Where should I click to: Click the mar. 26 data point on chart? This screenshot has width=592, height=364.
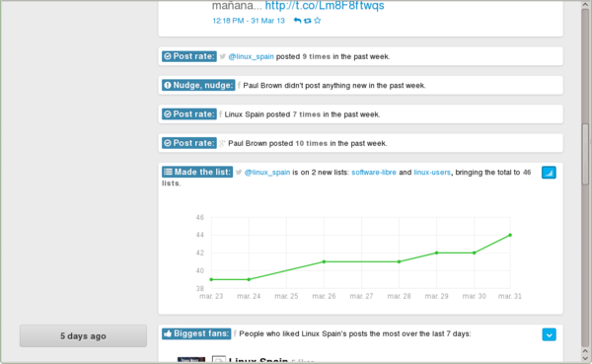point(324,261)
